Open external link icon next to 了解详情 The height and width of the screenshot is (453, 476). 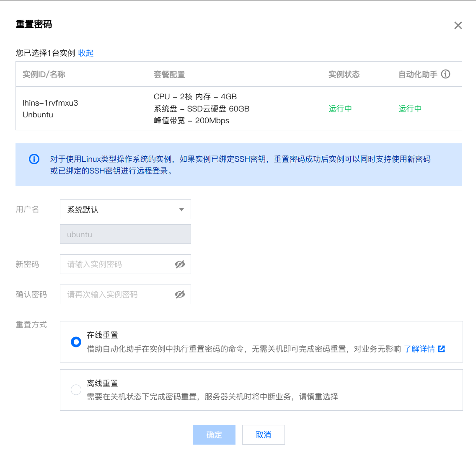point(442,349)
